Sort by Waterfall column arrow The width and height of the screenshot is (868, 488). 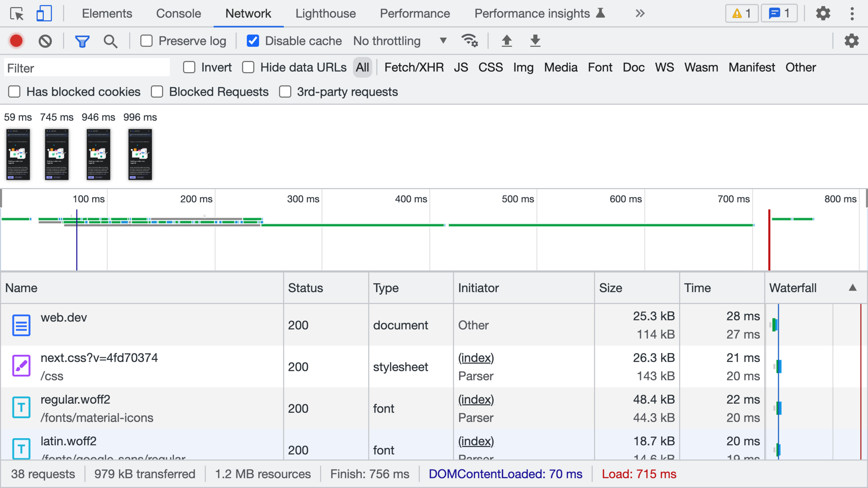(x=852, y=288)
